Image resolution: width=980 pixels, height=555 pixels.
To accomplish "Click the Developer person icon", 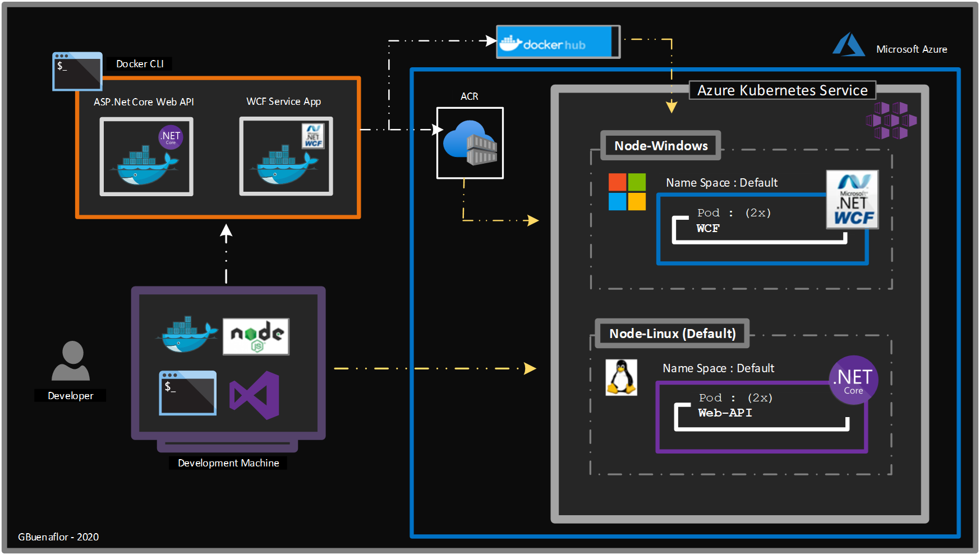I will click(71, 361).
